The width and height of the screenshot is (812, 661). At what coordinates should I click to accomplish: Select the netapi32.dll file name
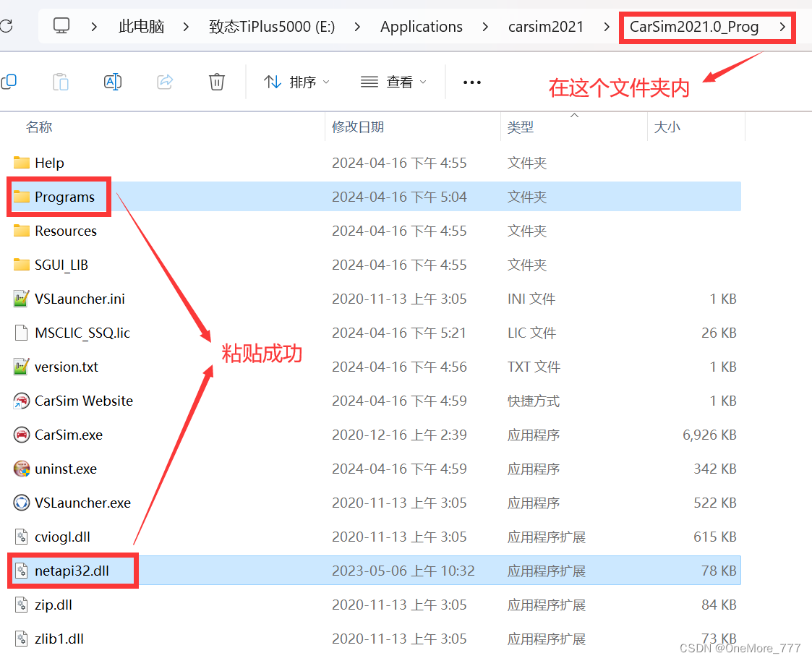tap(72, 571)
